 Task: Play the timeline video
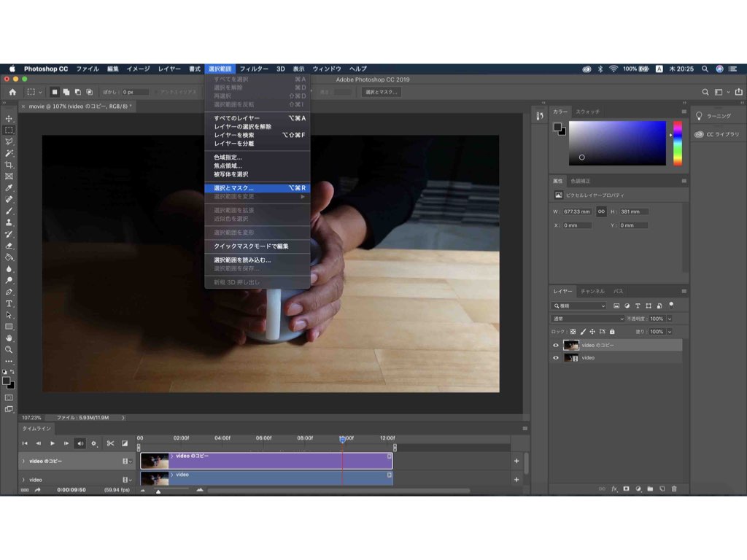coord(53,443)
